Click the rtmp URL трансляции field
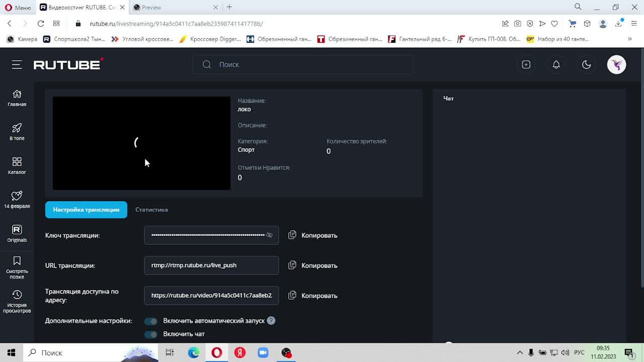This screenshot has width=644, height=362. point(211,265)
